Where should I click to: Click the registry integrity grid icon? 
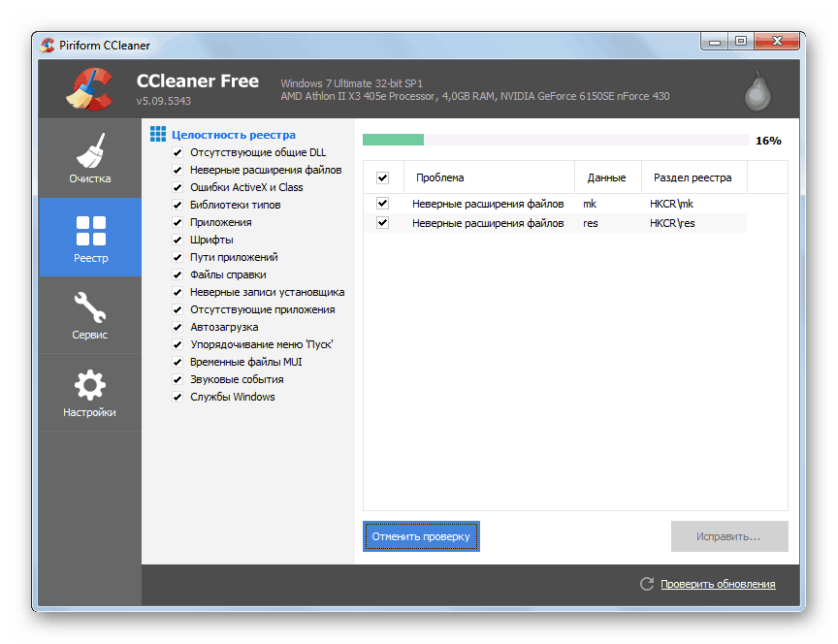[159, 134]
